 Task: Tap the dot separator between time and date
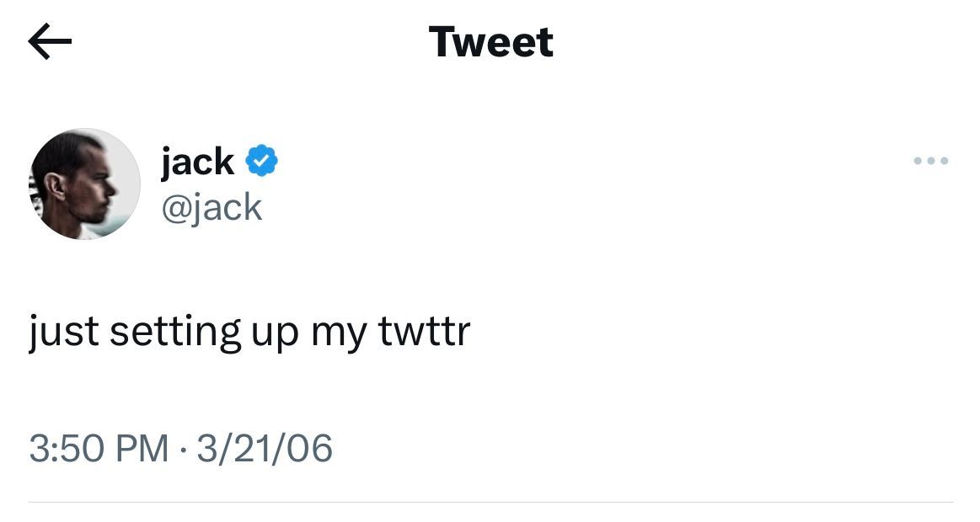[183, 449]
